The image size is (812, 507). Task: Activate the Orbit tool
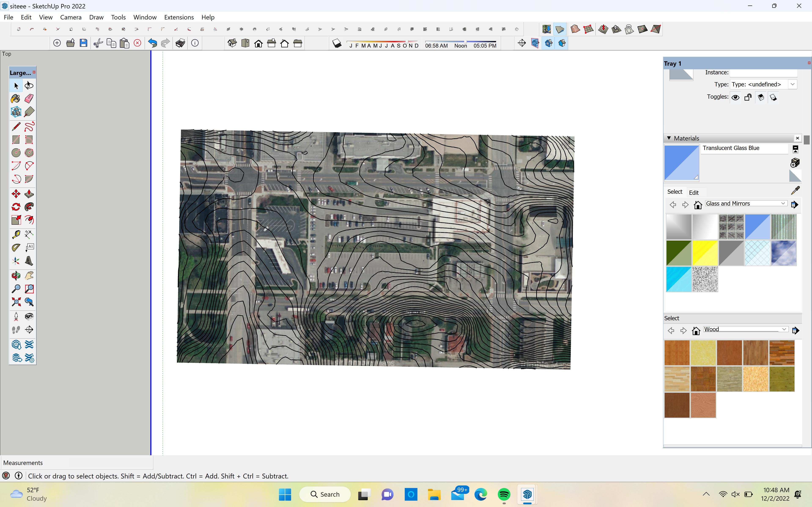[16, 276]
